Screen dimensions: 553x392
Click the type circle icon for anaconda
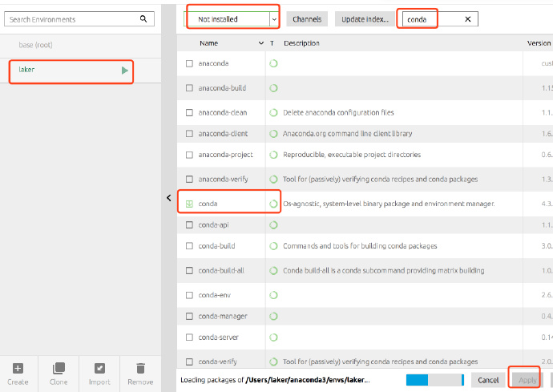click(x=273, y=63)
